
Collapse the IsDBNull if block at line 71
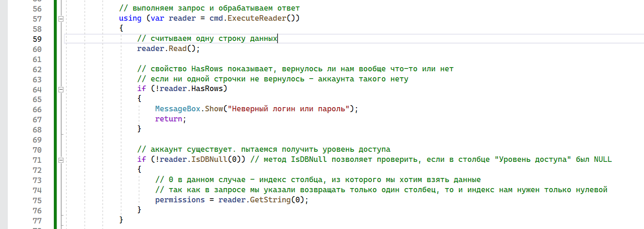pyautogui.click(x=60, y=160)
